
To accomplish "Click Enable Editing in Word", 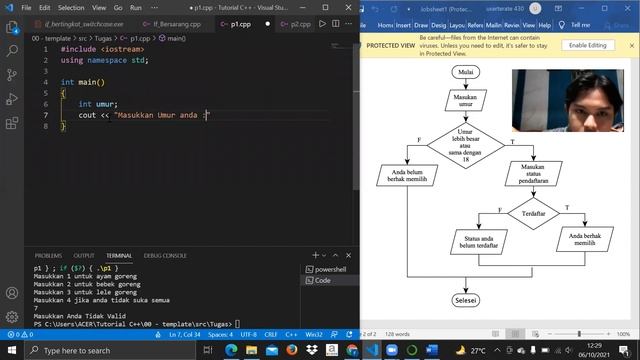I will (x=587, y=45).
